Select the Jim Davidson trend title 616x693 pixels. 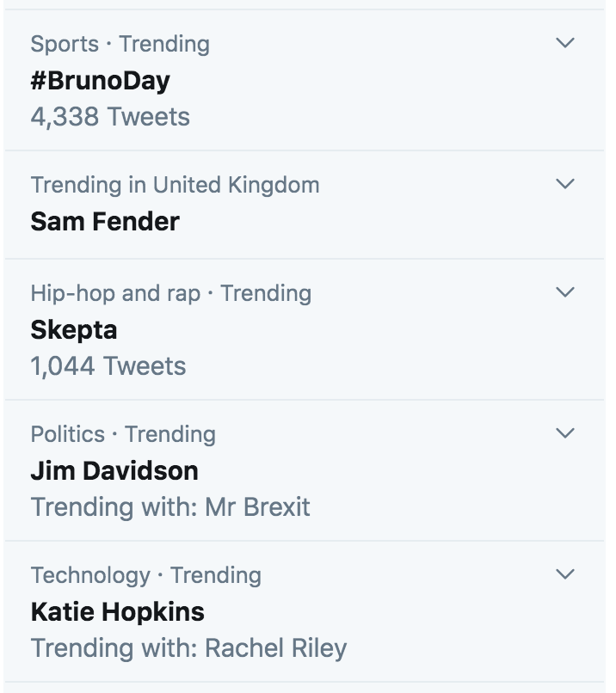[114, 471]
